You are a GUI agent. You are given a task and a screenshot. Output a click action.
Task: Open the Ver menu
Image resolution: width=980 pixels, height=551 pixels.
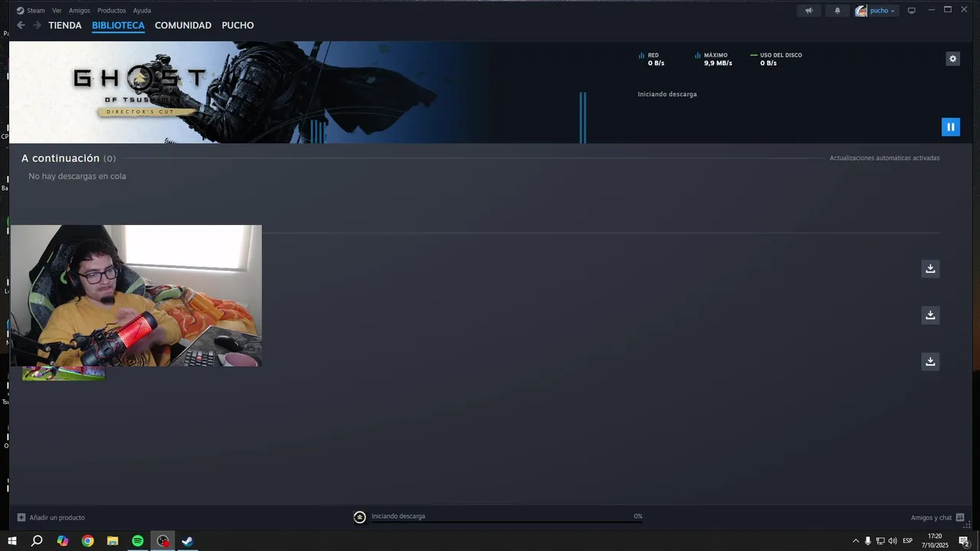point(57,11)
